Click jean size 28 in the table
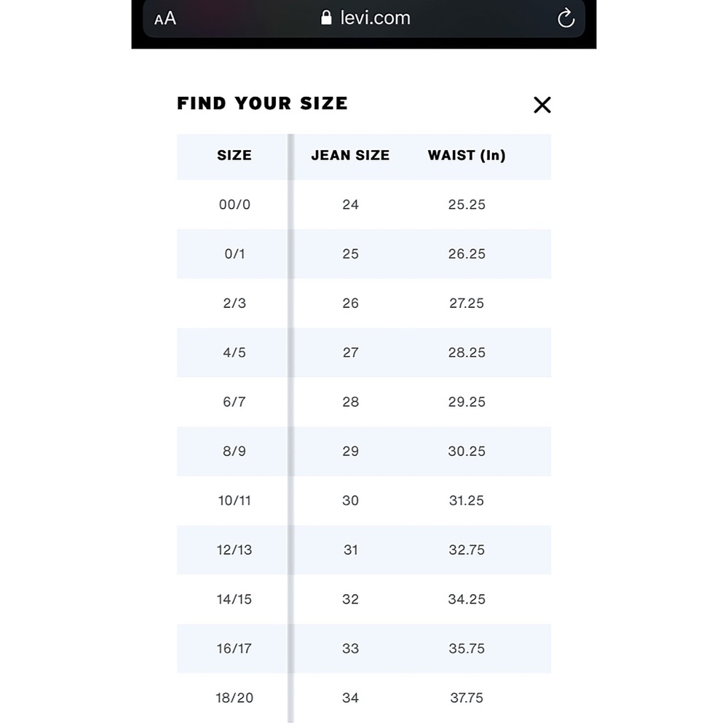This screenshot has width=728, height=728. coord(351,402)
